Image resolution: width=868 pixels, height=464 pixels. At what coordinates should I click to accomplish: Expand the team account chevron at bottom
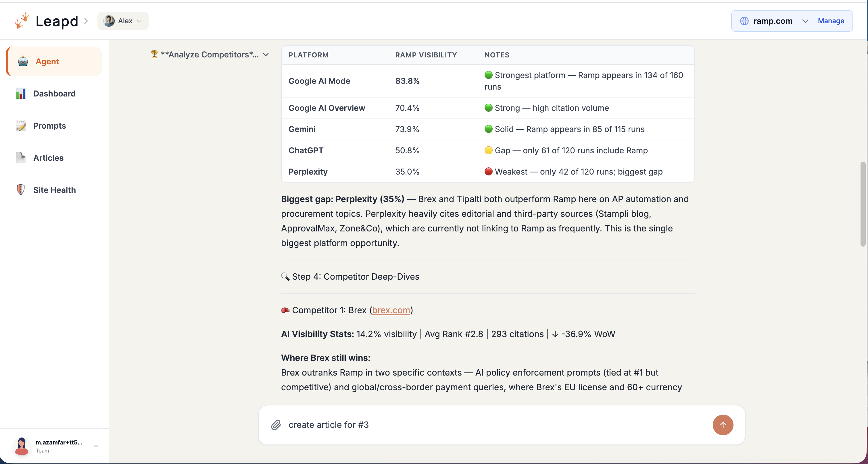[x=96, y=446]
